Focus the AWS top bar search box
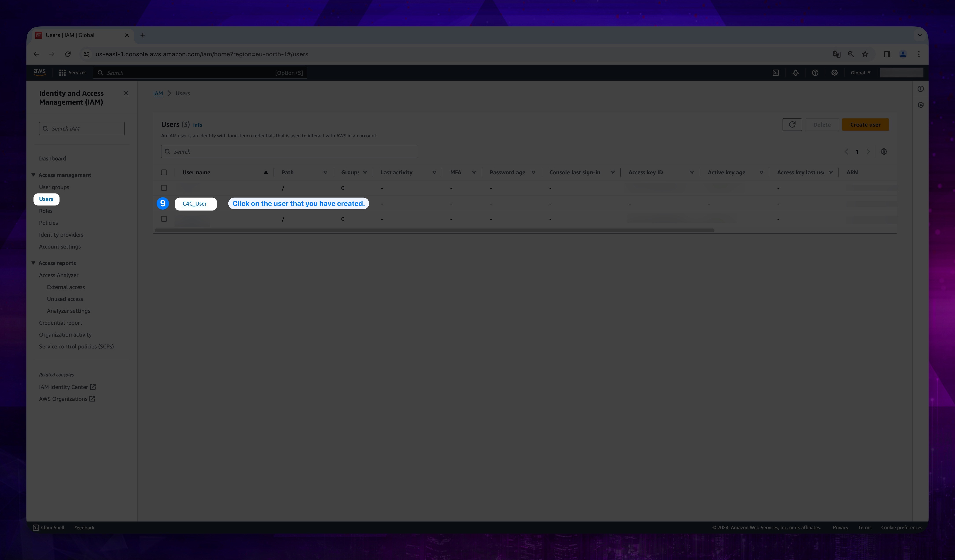Image resolution: width=955 pixels, height=560 pixels. coord(200,73)
